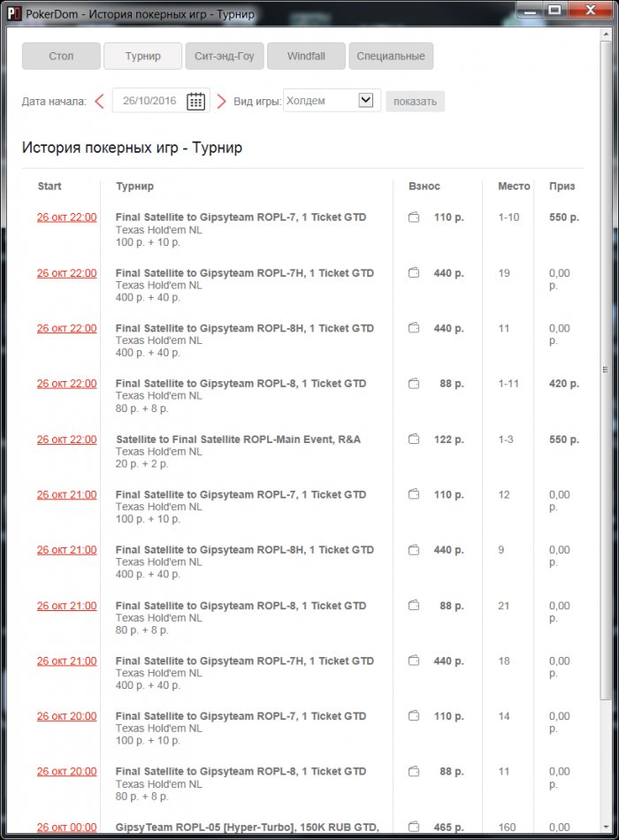Click wallet icon in 22:00 ROPL-7 110 р. row
The image size is (619, 840).
click(x=414, y=218)
